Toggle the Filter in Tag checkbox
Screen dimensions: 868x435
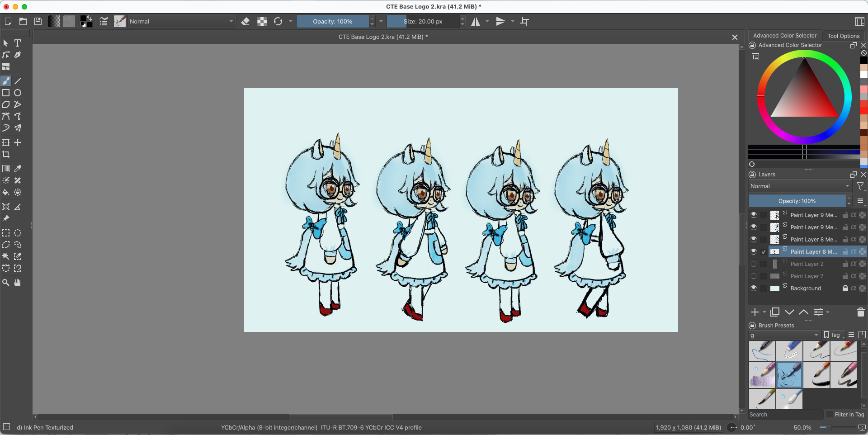point(829,414)
